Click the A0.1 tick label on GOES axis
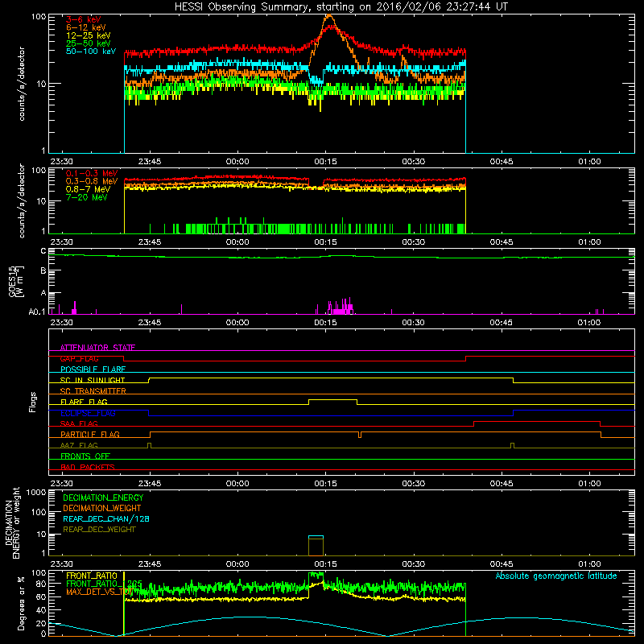 point(37,312)
